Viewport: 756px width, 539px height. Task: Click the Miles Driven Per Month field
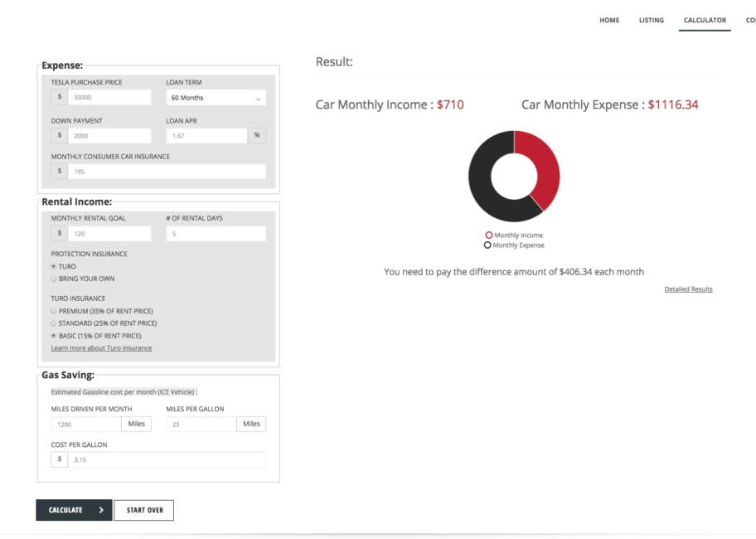(86, 425)
